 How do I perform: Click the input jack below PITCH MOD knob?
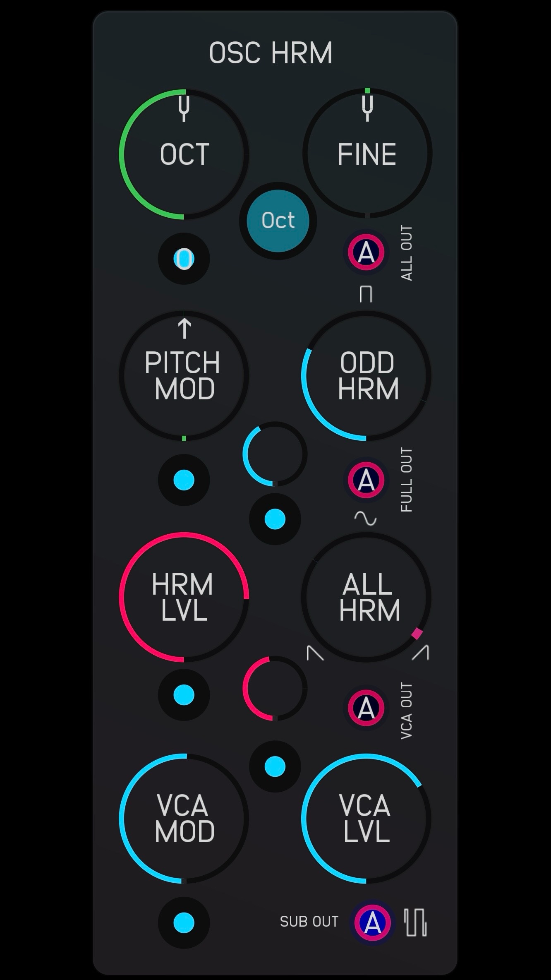point(184,480)
